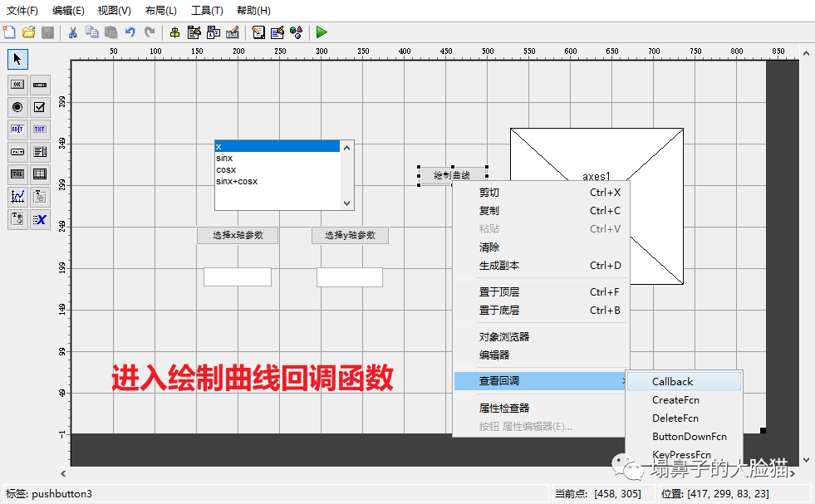Run the figure with green arrow

pyautogui.click(x=322, y=32)
